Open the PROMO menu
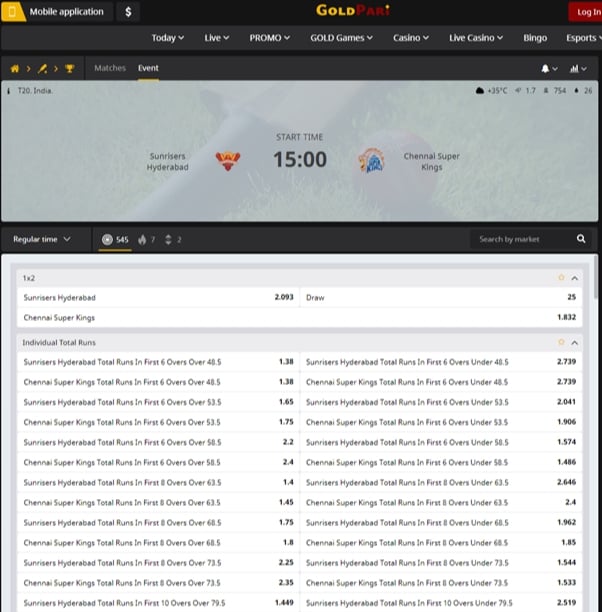This screenshot has height=612, width=602. pyautogui.click(x=269, y=38)
